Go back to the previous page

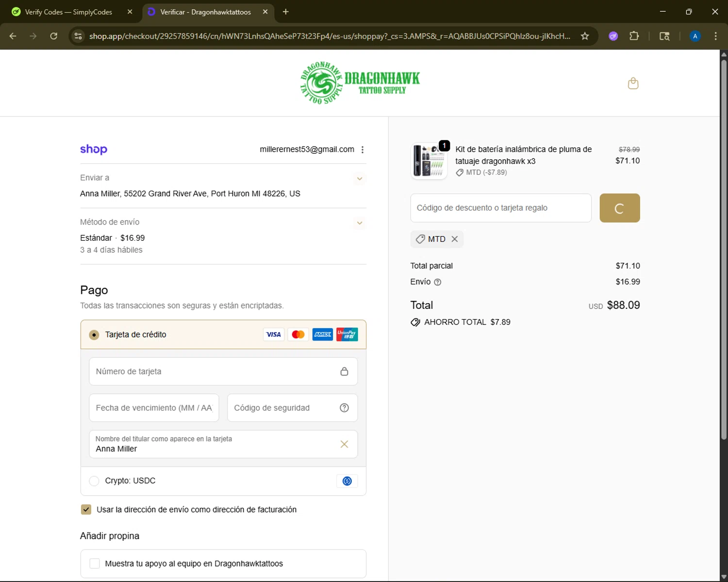tap(13, 36)
